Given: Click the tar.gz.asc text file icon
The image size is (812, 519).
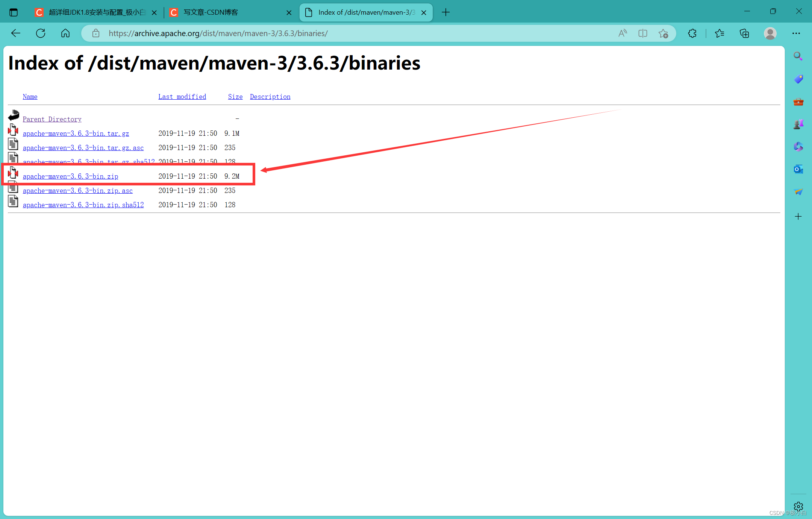Looking at the screenshot, I should pyautogui.click(x=13, y=144).
